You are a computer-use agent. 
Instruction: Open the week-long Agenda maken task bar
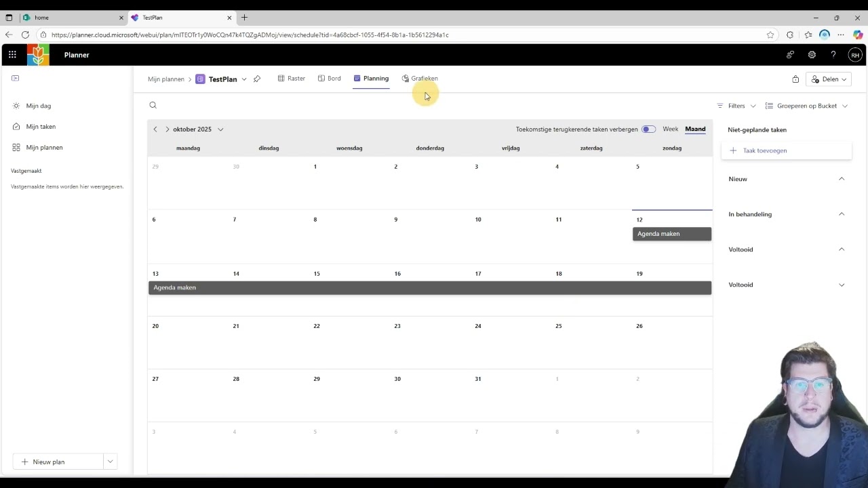[430, 287]
